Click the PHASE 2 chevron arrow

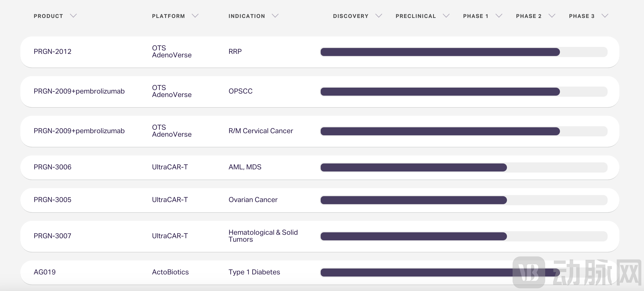552,16
